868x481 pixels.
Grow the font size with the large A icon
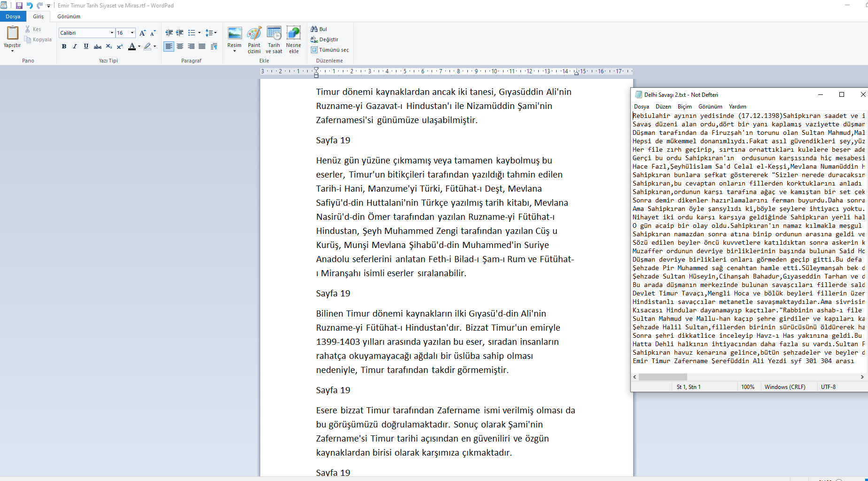(142, 33)
